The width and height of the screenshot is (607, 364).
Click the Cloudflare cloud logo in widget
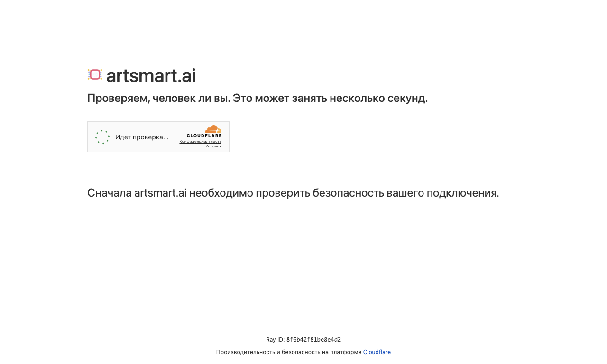pyautogui.click(x=204, y=131)
